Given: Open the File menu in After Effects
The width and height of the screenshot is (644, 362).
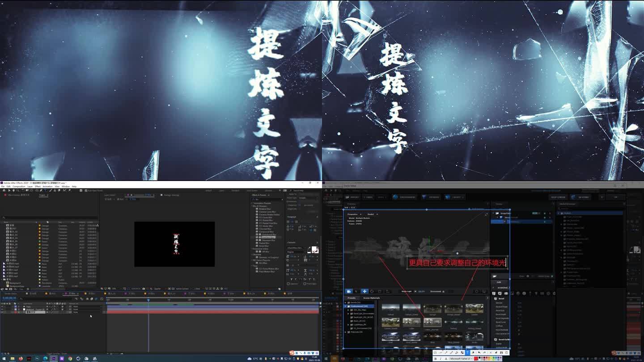Looking at the screenshot, I should 2,186.
